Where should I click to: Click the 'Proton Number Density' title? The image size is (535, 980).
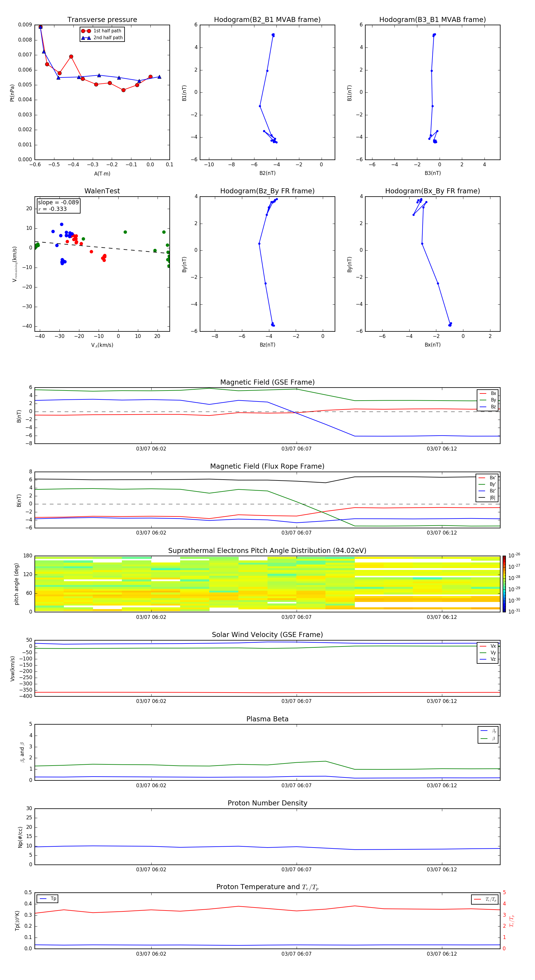pyautogui.click(x=267, y=803)
